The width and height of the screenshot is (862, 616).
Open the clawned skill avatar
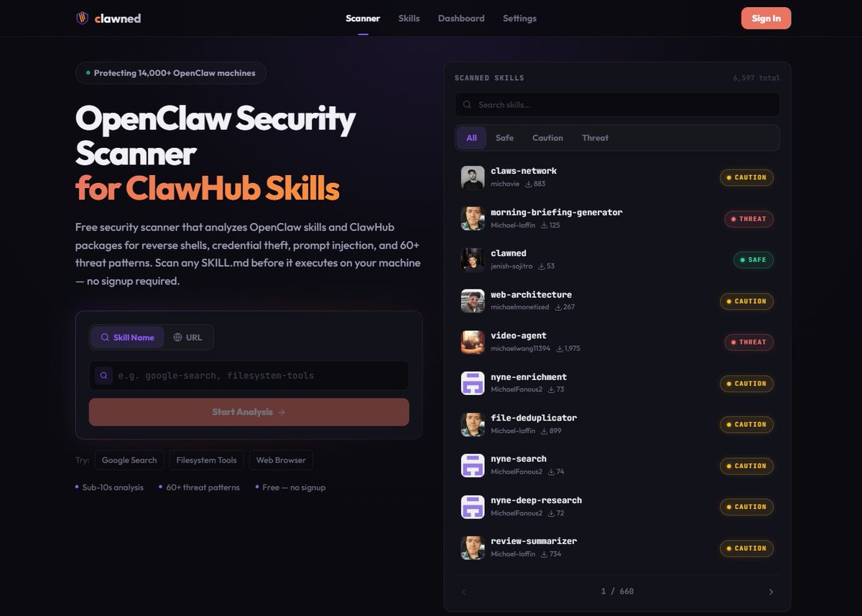(x=473, y=260)
